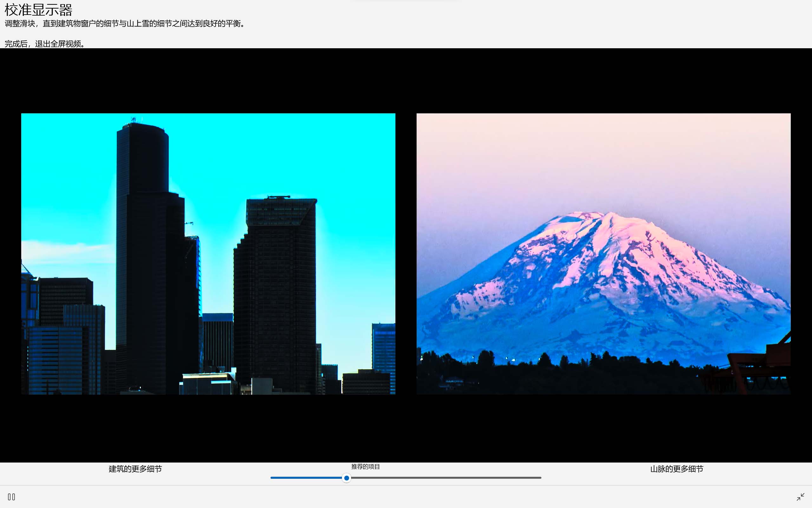Click the '推荐的项目' marker label

point(365,467)
